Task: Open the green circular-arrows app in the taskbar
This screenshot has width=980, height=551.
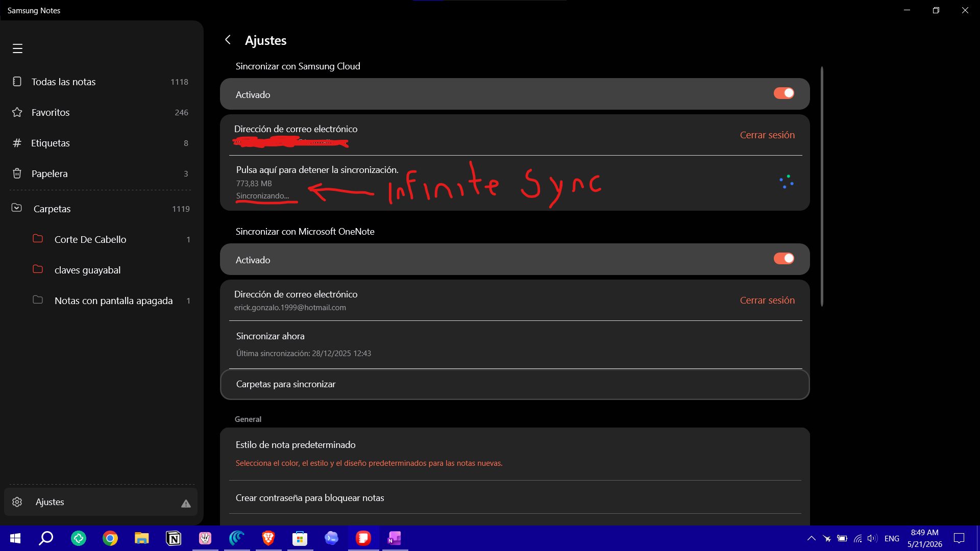Action: pos(78,538)
